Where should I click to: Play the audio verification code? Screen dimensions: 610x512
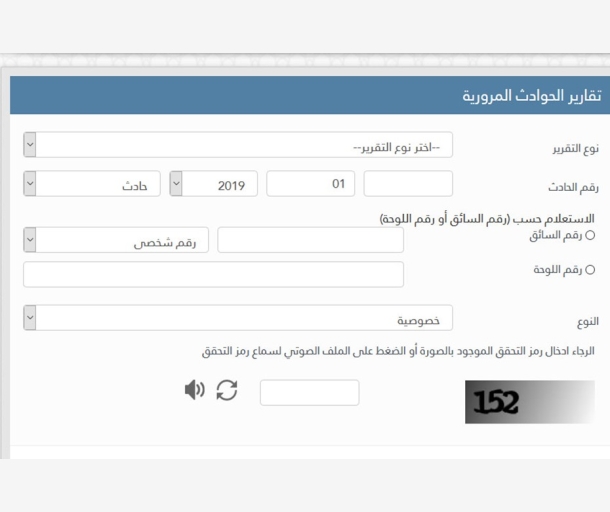[x=195, y=390]
